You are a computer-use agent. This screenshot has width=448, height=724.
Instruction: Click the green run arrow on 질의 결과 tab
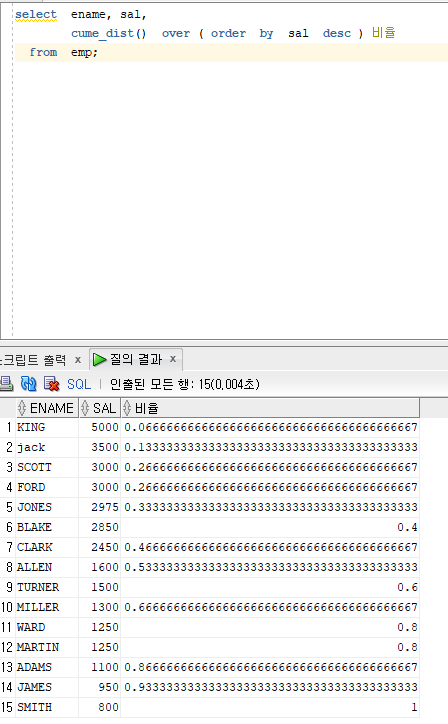pos(99,359)
